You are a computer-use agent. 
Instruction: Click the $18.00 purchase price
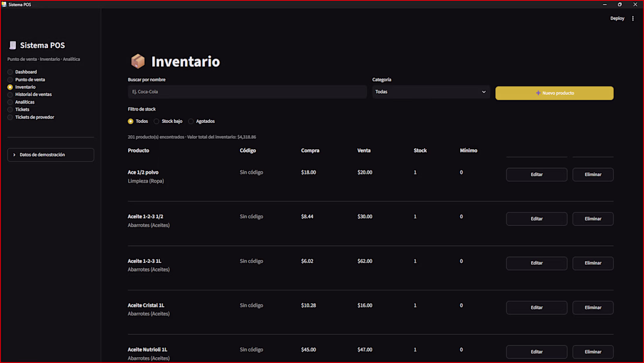pyautogui.click(x=309, y=173)
